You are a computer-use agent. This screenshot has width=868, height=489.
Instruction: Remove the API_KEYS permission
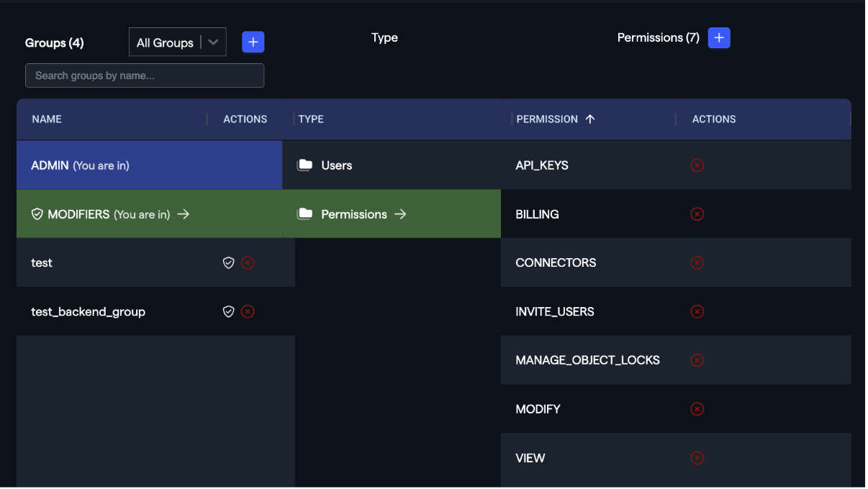[697, 165]
